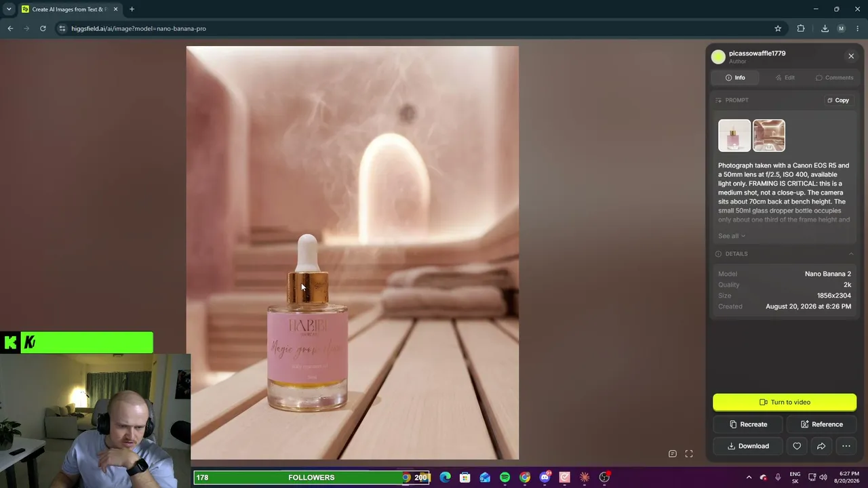Collapse the Details section
Image resolution: width=868 pixels, height=488 pixels.
(851, 254)
